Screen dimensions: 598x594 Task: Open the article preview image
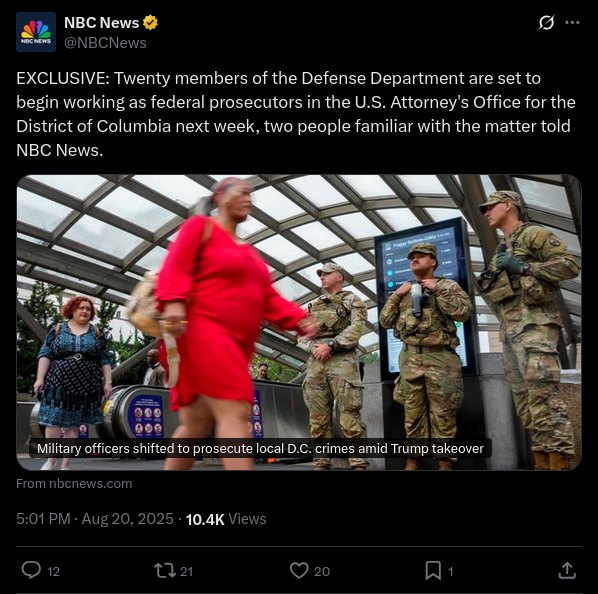[299, 322]
